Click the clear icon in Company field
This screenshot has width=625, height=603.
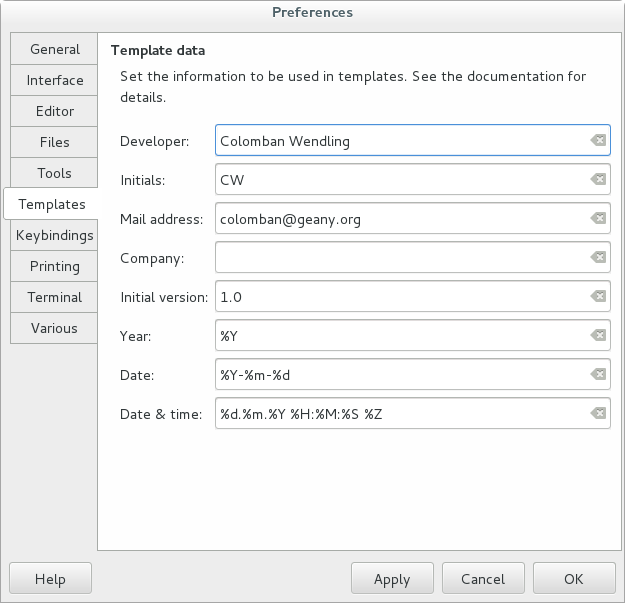597,258
